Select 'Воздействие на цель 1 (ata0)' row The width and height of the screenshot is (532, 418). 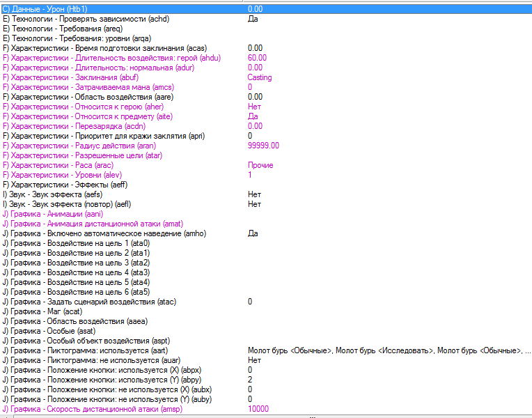click(266, 243)
